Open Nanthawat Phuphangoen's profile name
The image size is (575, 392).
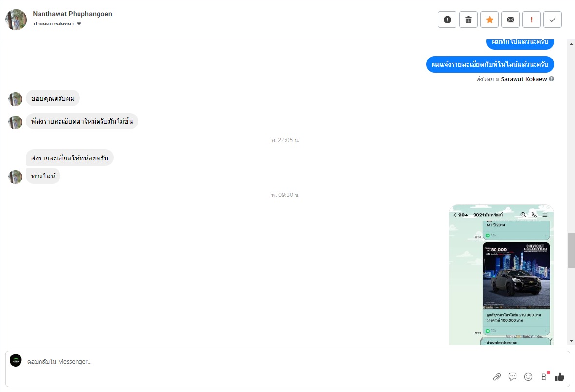(72, 14)
